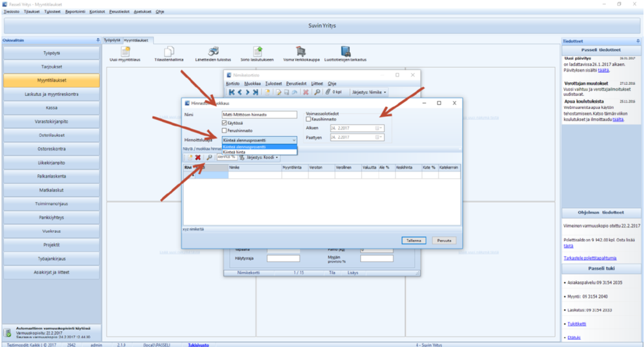Viewport: 644px width, 347px height.
Task: Pin the Tiedotteet panel
Action: [x=638, y=41]
